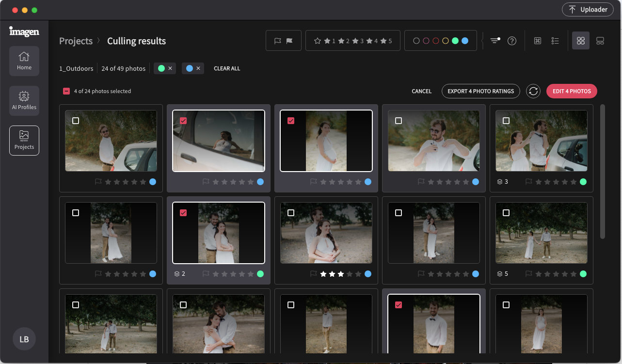622x364 pixels.
Task: Activate the grid view icon
Action: click(581, 41)
